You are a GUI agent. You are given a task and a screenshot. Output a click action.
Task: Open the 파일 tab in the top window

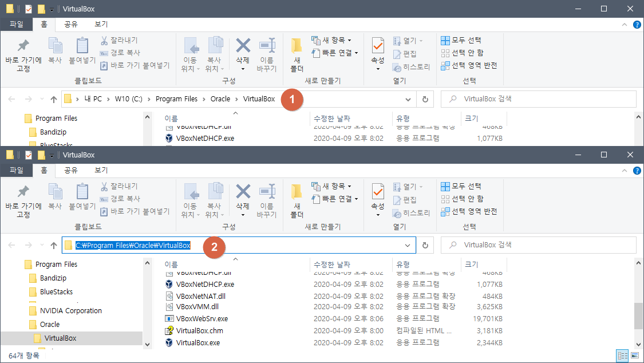click(17, 24)
